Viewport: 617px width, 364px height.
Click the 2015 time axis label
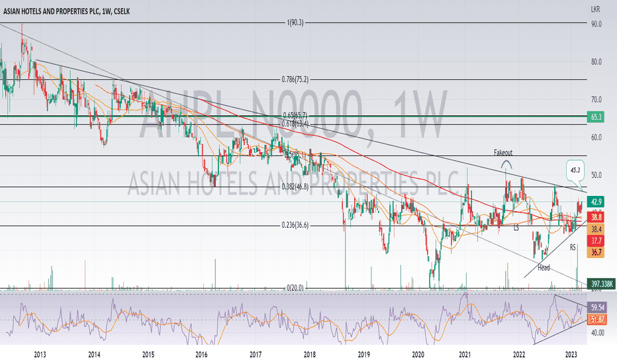point(148,355)
